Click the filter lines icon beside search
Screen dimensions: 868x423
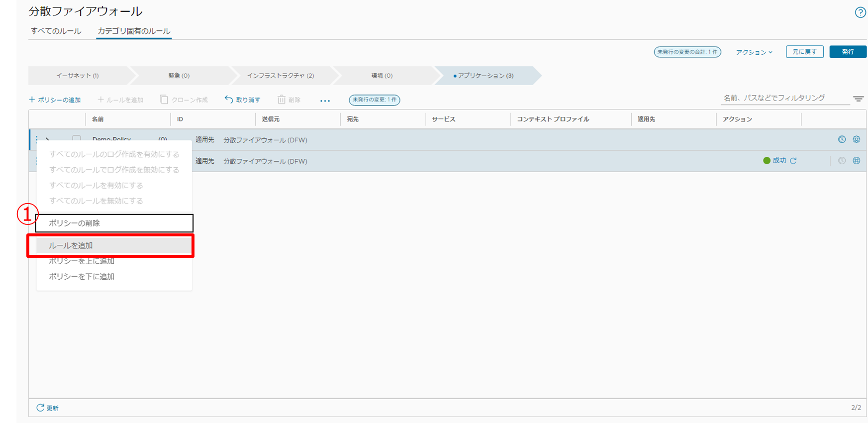click(x=858, y=99)
